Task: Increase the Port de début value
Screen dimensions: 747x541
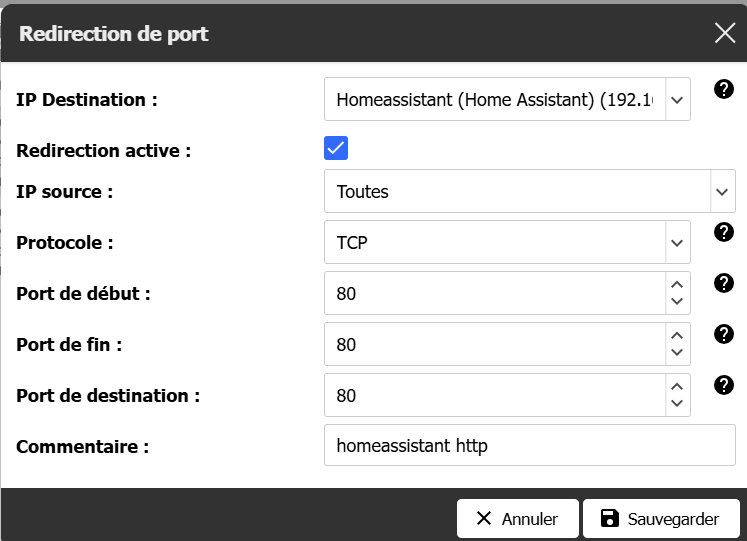Action: (x=677, y=284)
